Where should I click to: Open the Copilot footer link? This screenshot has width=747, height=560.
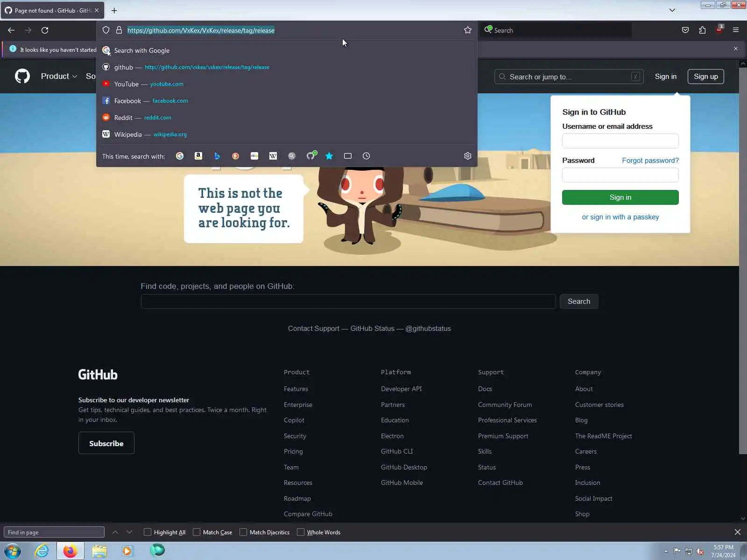pyautogui.click(x=294, y=420)
